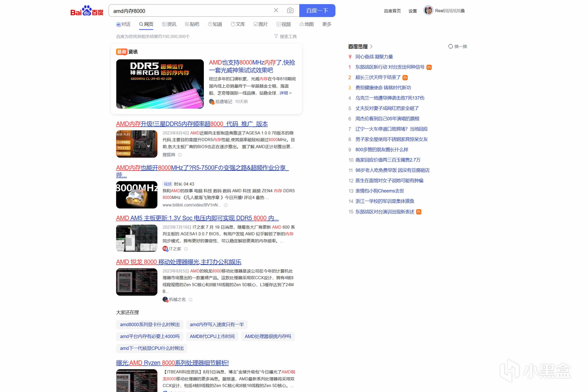The width and height of the screenshot is (588, 392).
Task: Click the user avatar icon
Action: [x=428, y=10]
